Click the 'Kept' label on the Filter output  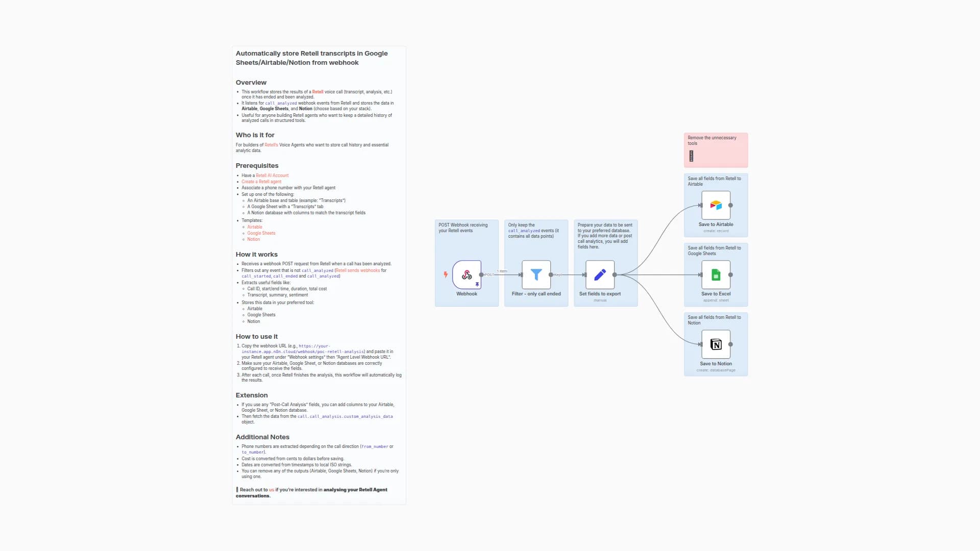coord(558,275)
